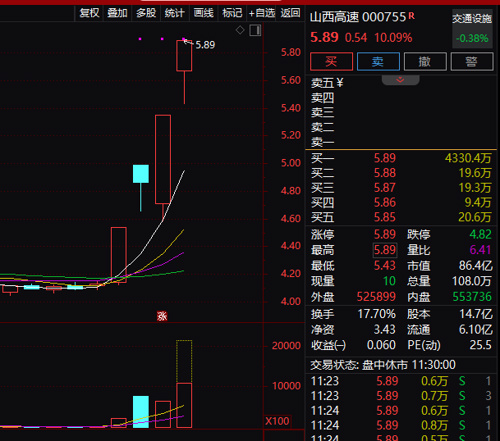Click the 警 alert button
This screenshot has height=441, width=500.
pyautogui.click(x=472, y=61)
